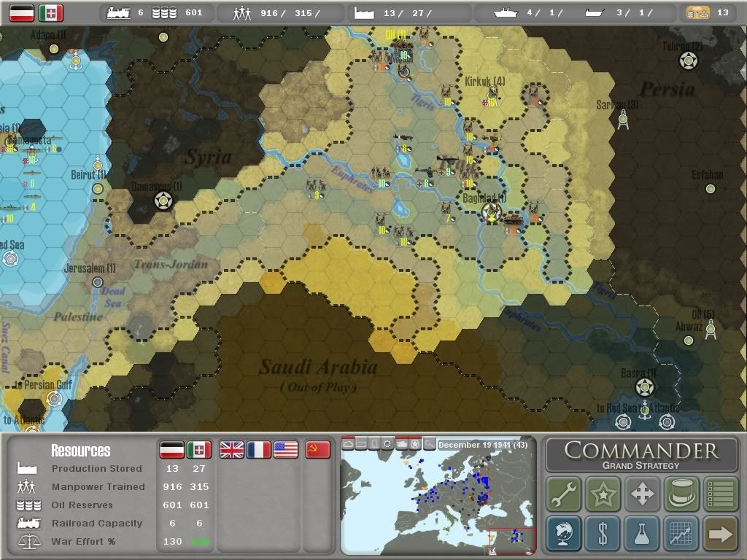The height and width of the screenshot is (560, 747).
Task: Open the dollar sign purchase button
Action: point(603,533)
